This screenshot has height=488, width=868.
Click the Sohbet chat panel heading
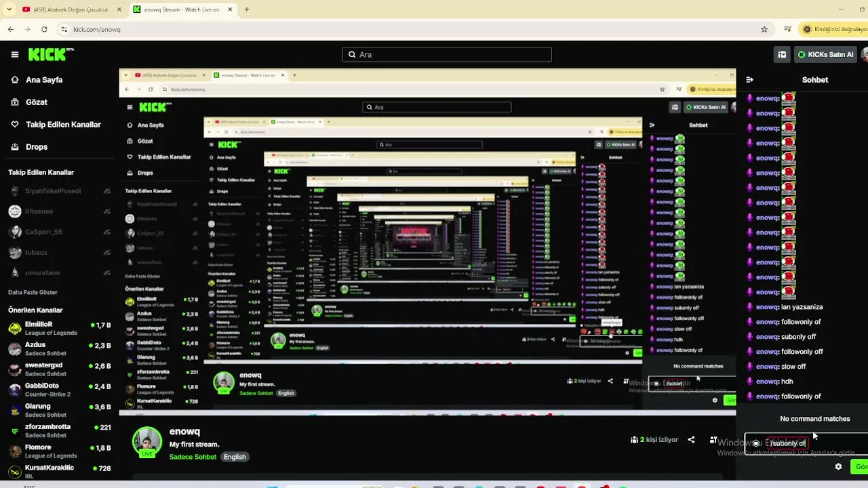coord(815,80)
